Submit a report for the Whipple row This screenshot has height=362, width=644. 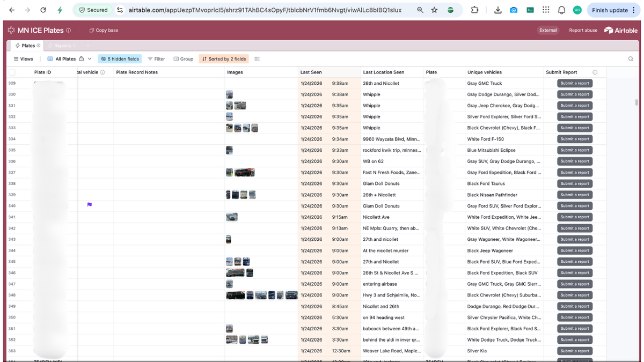coord(575,94)
